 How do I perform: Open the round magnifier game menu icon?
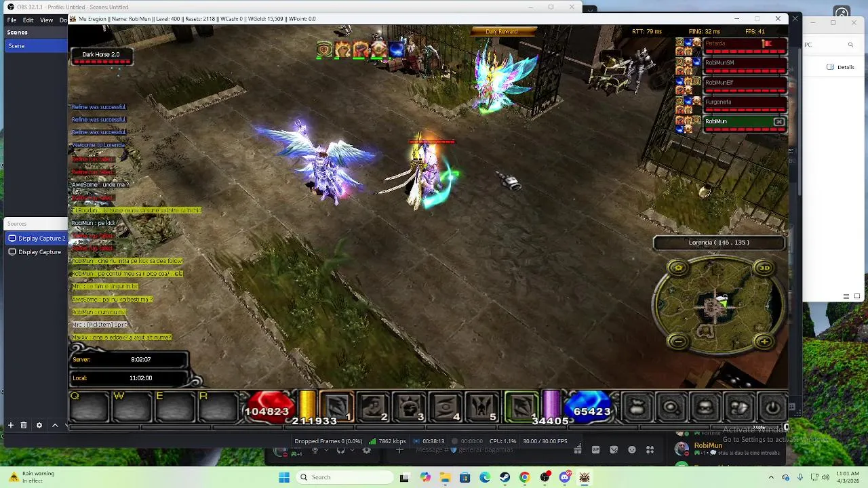pos(671,407)
